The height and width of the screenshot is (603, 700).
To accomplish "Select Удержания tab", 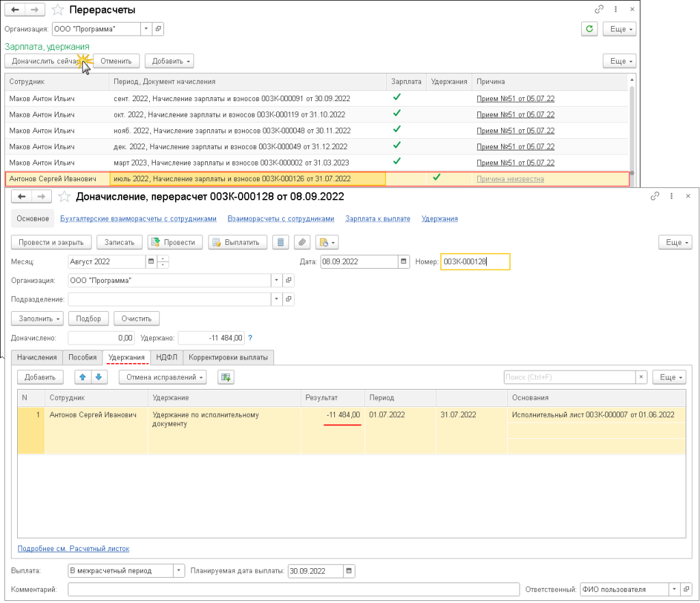I will click(x=126, y=358).
